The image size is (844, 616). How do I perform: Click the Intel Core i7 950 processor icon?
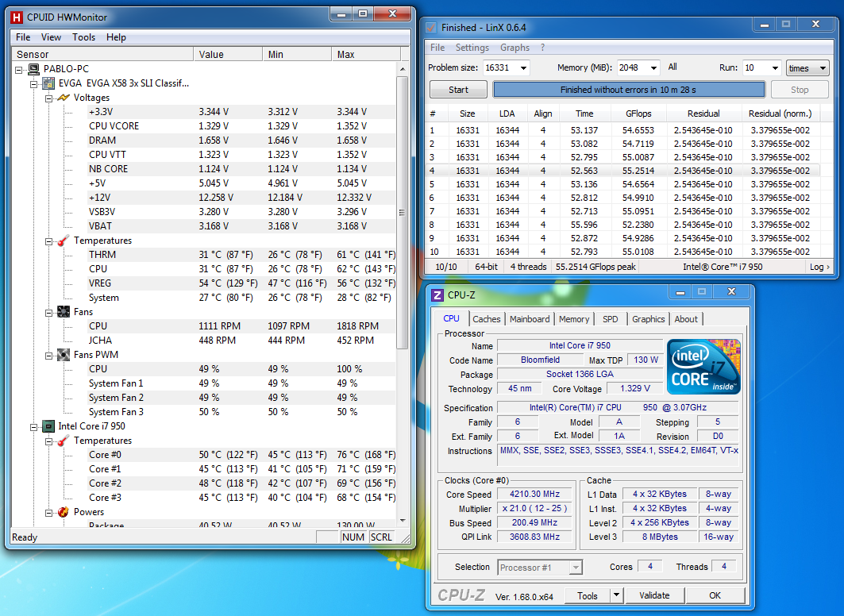coord(48,426)
